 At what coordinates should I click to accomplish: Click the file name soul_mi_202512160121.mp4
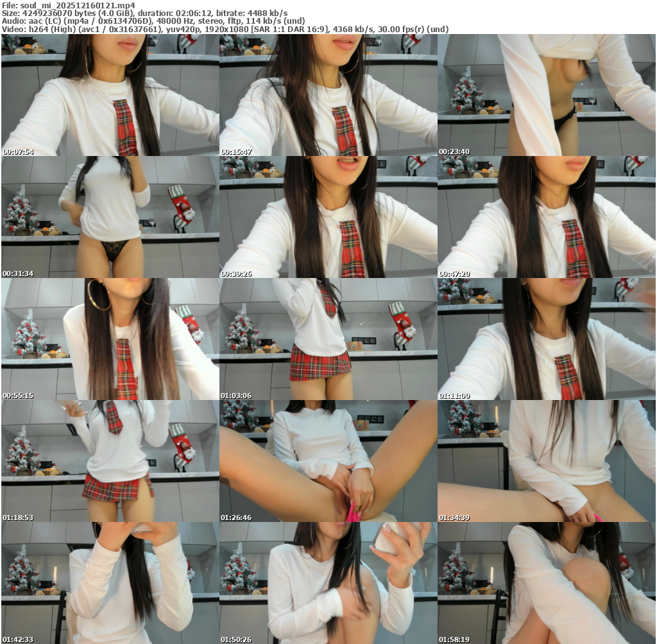(x=78, y=5)
